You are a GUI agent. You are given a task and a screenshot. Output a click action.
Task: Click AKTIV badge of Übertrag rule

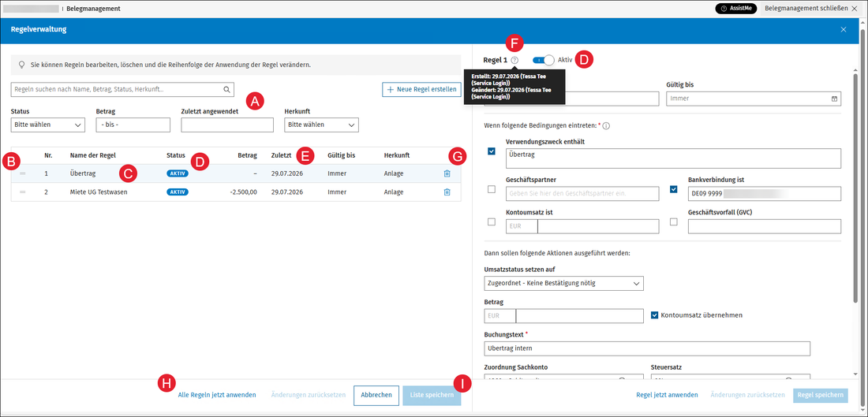[x=178, y=173]
